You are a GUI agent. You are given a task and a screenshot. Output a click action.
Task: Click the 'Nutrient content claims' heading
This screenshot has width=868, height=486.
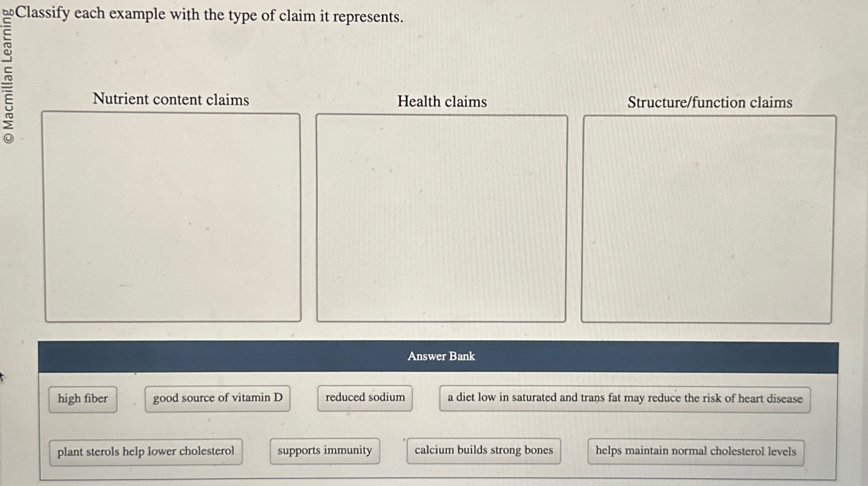click(x=171, y=99)
